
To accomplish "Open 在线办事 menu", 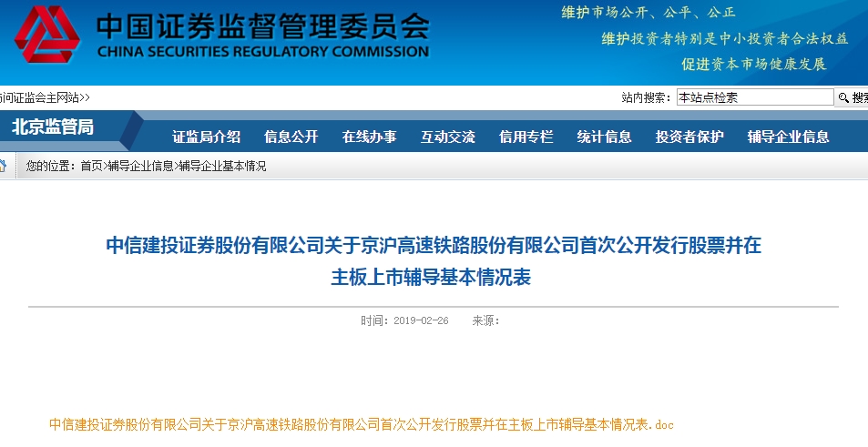I will point(369,137).
